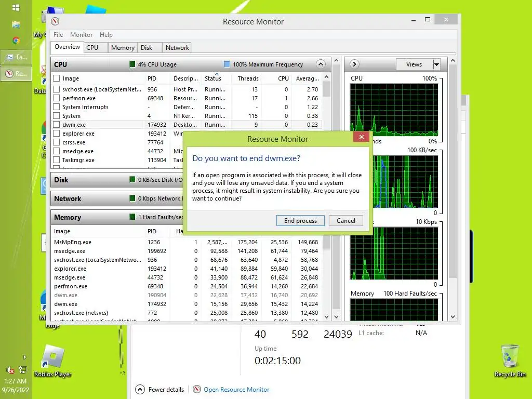The image size is (532, 399).
Task: Switch to Task Manager taskbar item
Action: (x=16, y=57)
